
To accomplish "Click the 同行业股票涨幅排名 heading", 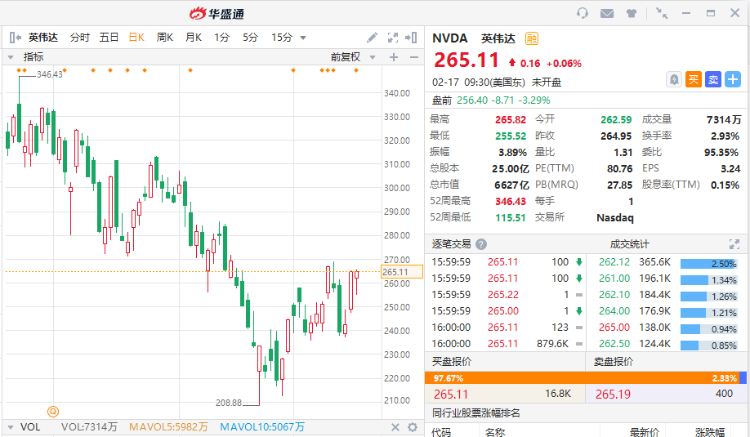I will point(476,413).
